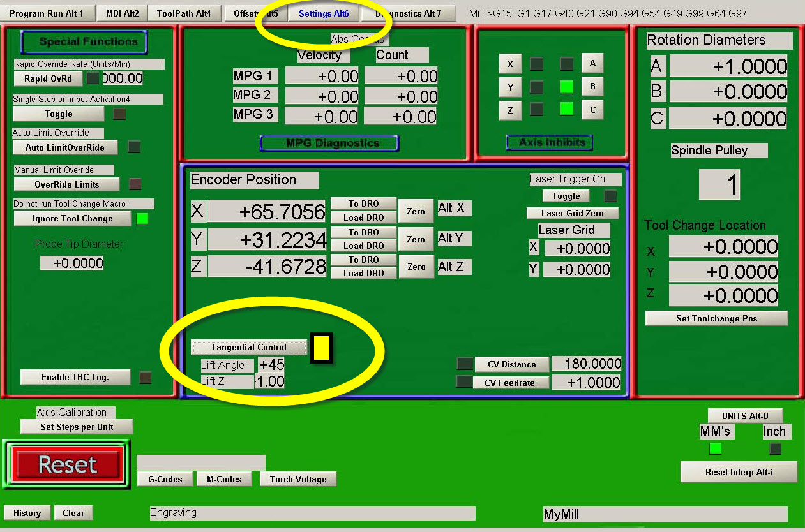Zero the X encoder position

click(416, 211)
